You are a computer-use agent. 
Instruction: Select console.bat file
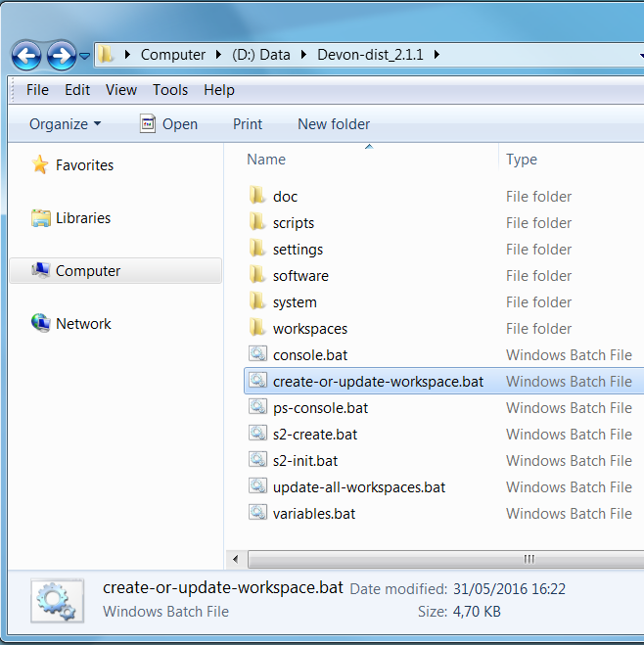[x=310, y=355]
